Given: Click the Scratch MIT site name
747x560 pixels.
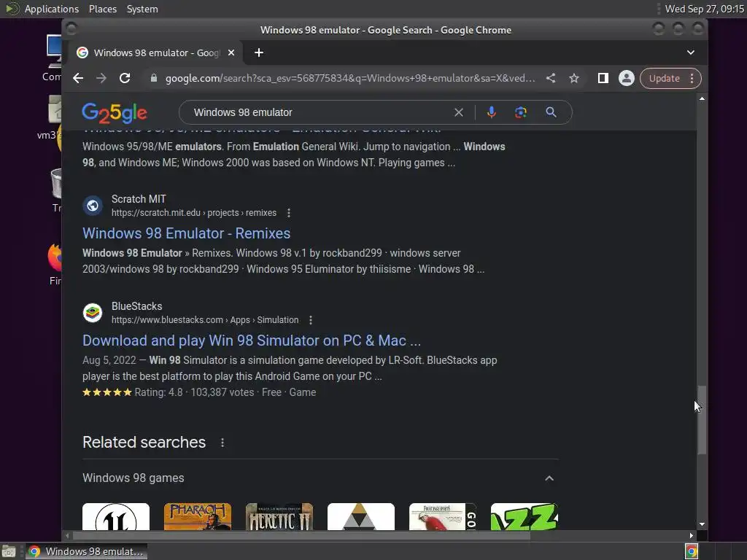Looking at the screenshot, I should [139, 199].
